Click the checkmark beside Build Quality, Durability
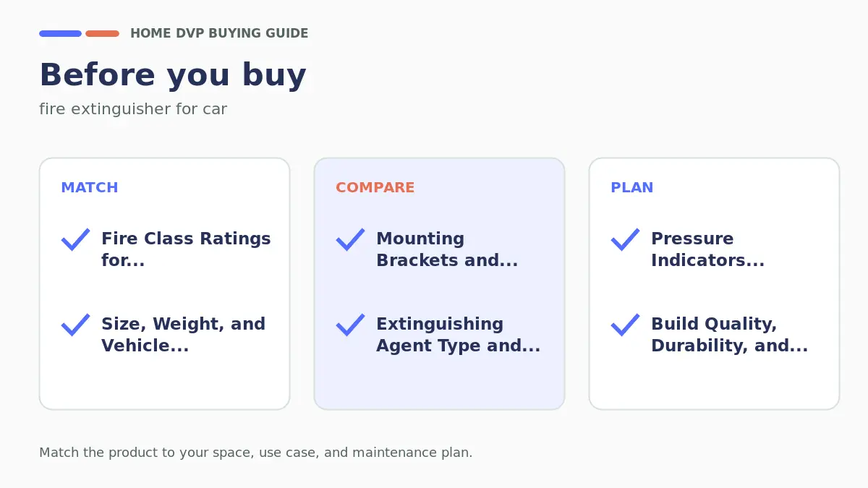The width and height of the screenshot is (868, 488). pyautogui.click(x=625, y=325)
